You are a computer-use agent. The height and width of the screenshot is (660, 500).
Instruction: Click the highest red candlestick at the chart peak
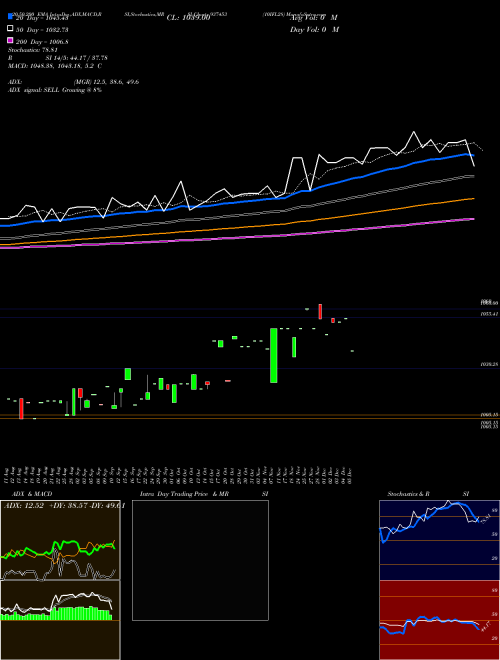320,311
